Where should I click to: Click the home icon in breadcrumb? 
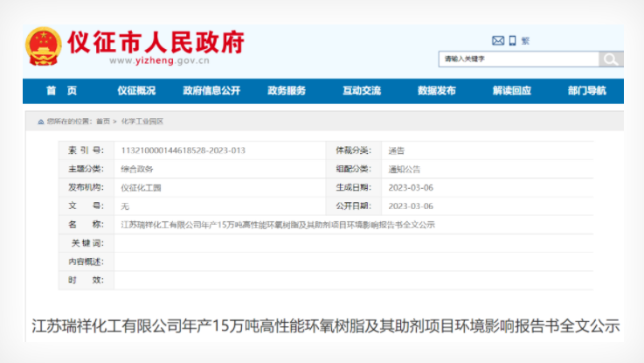tap(41, 122)
